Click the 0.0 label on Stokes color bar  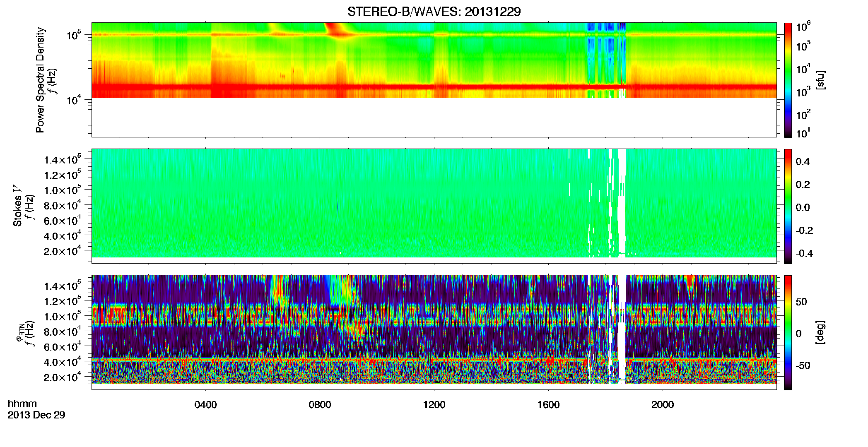(x=803, y=208)
